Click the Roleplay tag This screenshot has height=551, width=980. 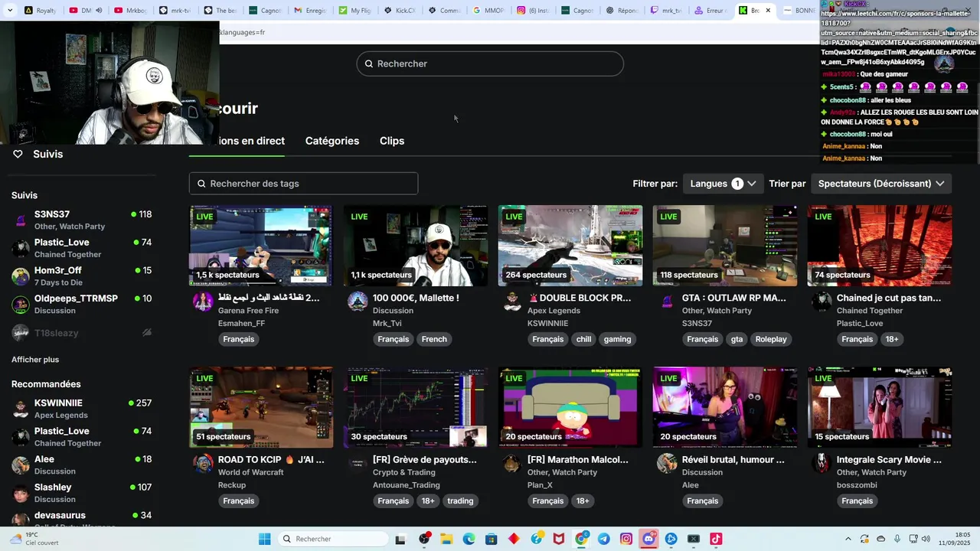pyautogui.click(x=771, y=339)
